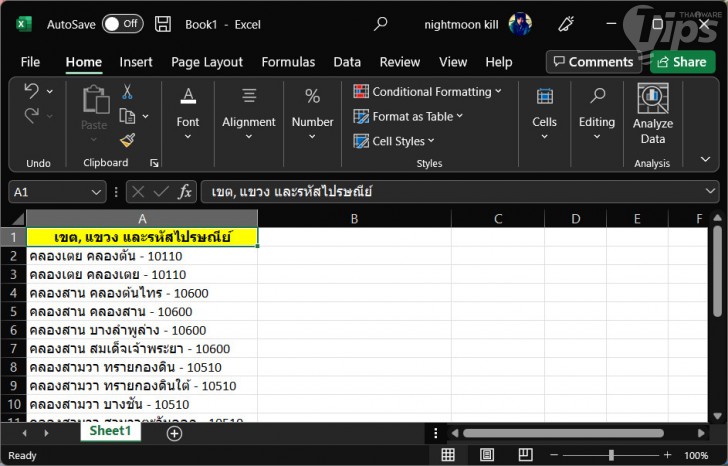Image resolution: width=728 pixels, height=466 pixels.
Task: Open the Comments pane button
Action: point(593,62)
